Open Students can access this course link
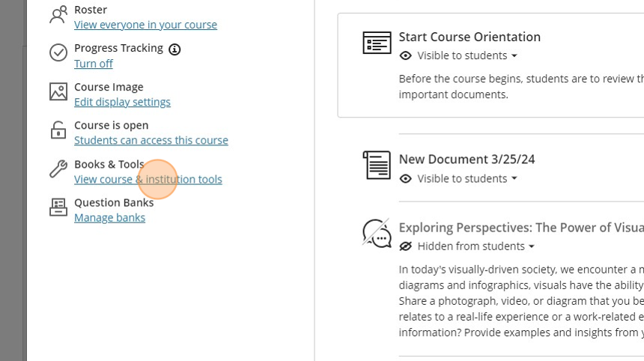Viewport: 644px width, 361px height. click(x=151, y=140)
